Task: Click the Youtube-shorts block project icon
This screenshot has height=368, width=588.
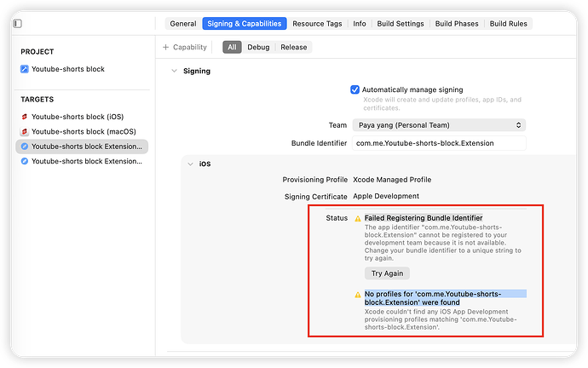Action: pyautogui.click(x=25, y=69)
